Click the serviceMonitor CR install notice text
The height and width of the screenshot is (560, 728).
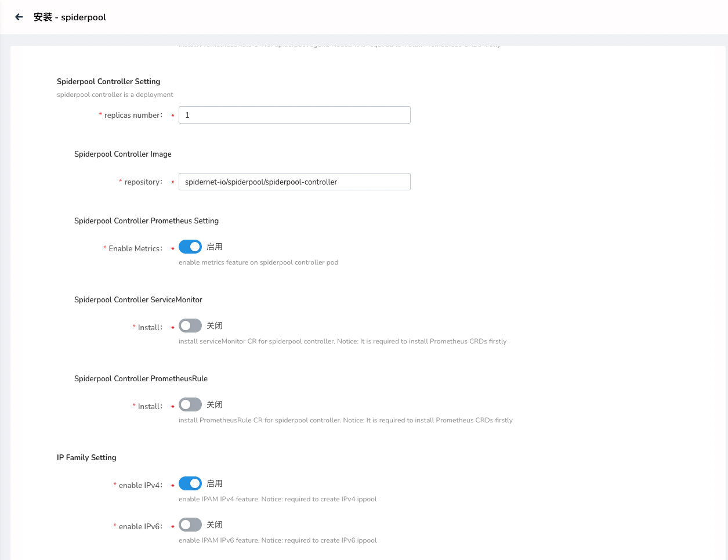point(342,341)
